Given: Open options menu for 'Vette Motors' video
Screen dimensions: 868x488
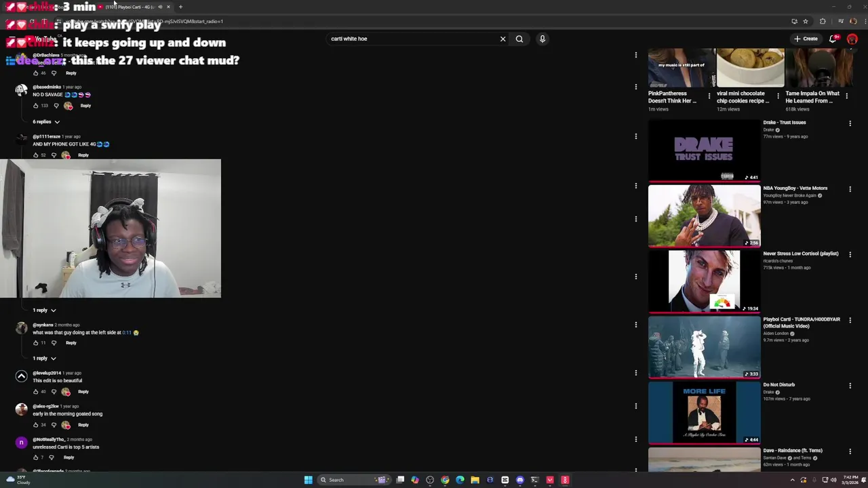Looking at the screenshot, I should click(850, 189).
